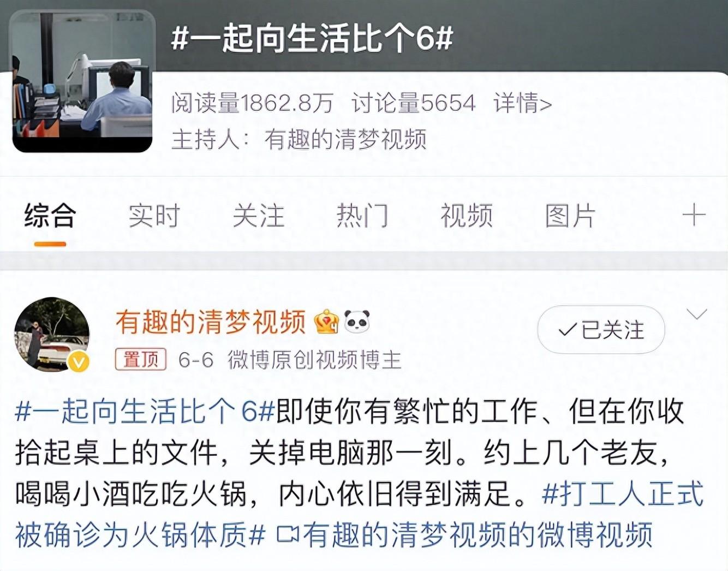Open the poster's profile avatar
This screenshot has height=571, width=728.
[x=52, y=335]
